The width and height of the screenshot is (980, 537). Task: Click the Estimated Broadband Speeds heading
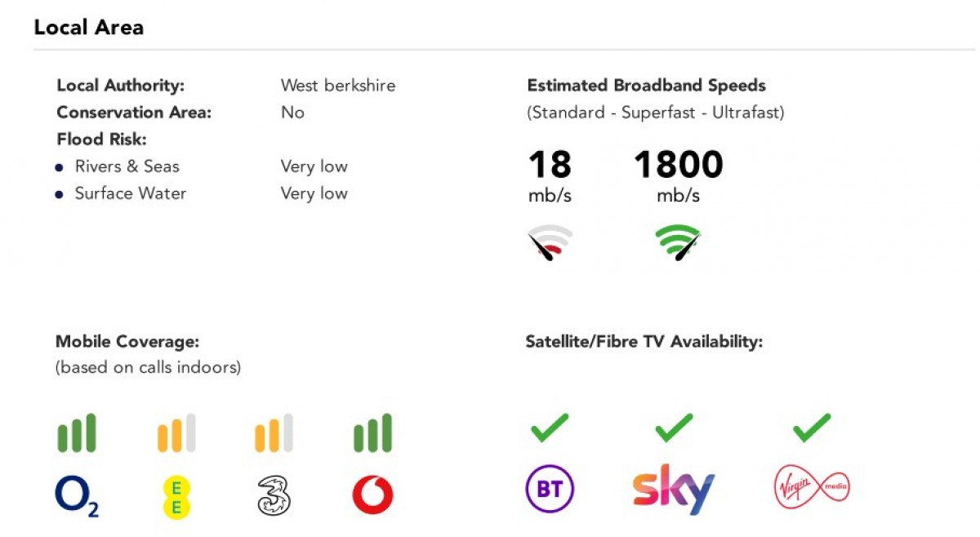646,86
